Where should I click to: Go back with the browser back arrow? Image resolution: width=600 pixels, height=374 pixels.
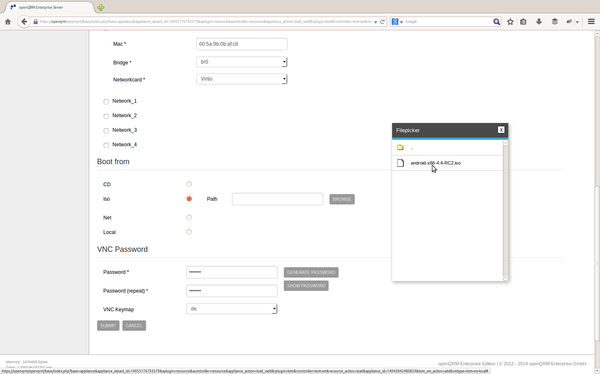point(24,22)
